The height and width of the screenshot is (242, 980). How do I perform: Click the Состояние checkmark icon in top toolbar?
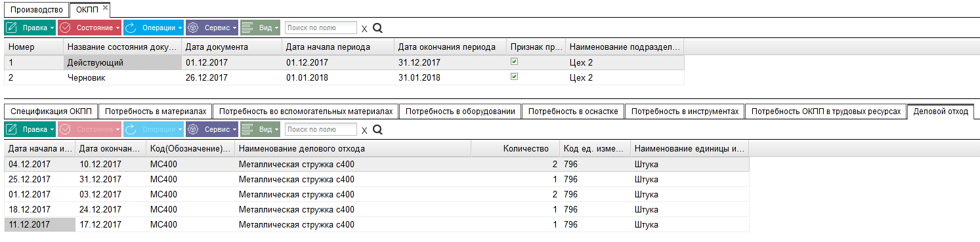tap(65, 28)
